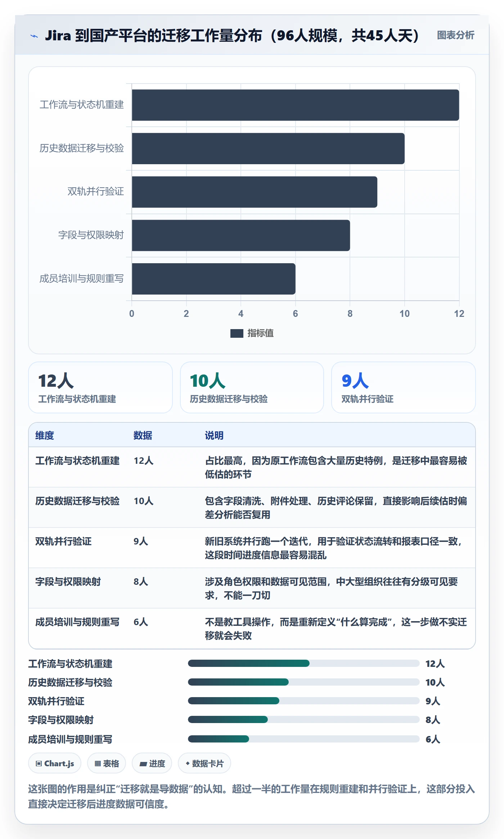Open the 10人 历史数据迁移与校验 data card
The image size is (504, 839).
click(252, 387)
